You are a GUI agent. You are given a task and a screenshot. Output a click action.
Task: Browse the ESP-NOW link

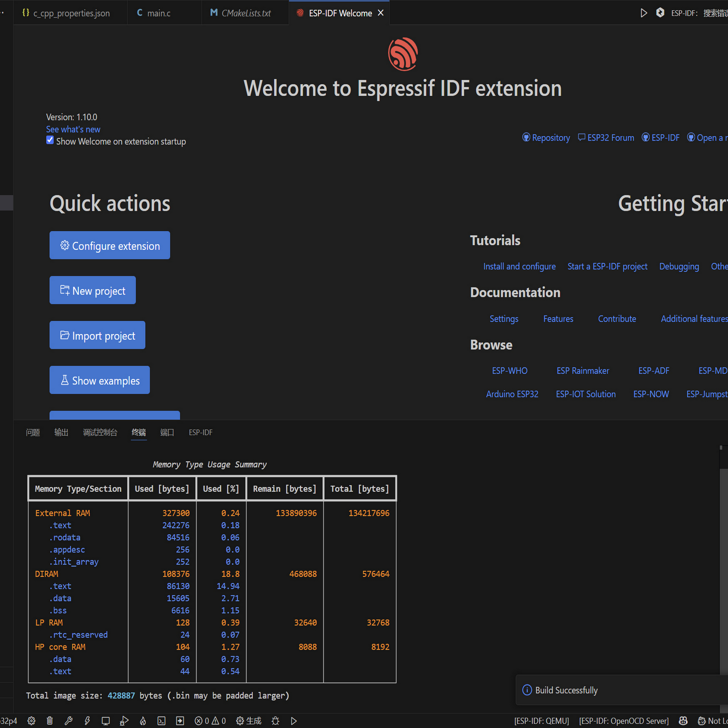tap(651, 394)
